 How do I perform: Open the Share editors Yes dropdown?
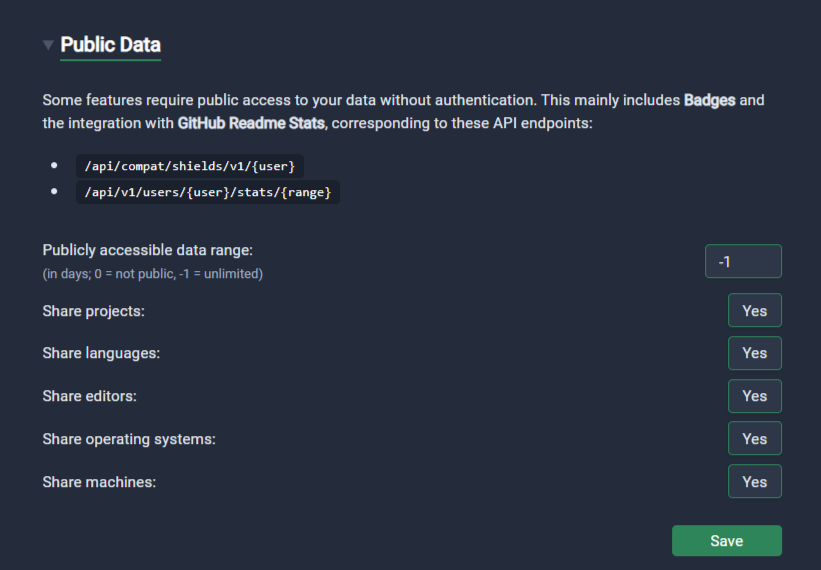(x=755, y=396)
